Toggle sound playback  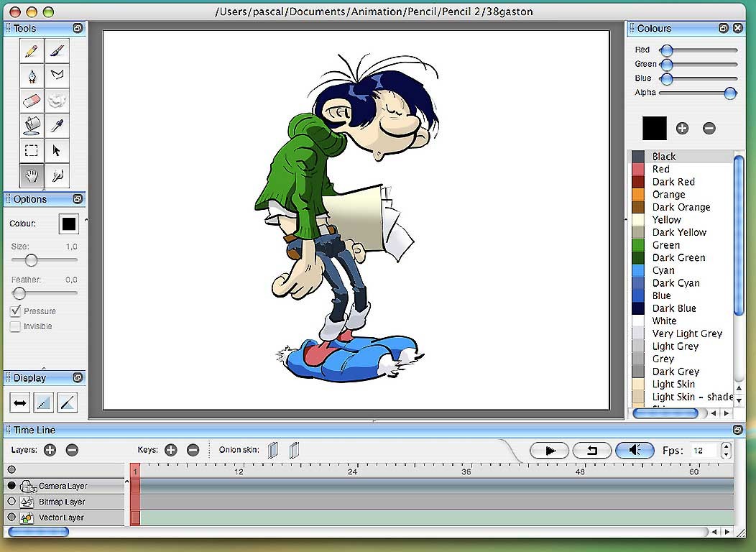[635, 451]
